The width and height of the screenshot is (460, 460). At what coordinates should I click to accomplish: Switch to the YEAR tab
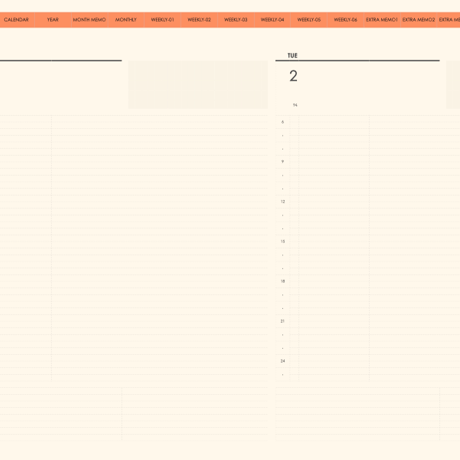pos(53,20)
